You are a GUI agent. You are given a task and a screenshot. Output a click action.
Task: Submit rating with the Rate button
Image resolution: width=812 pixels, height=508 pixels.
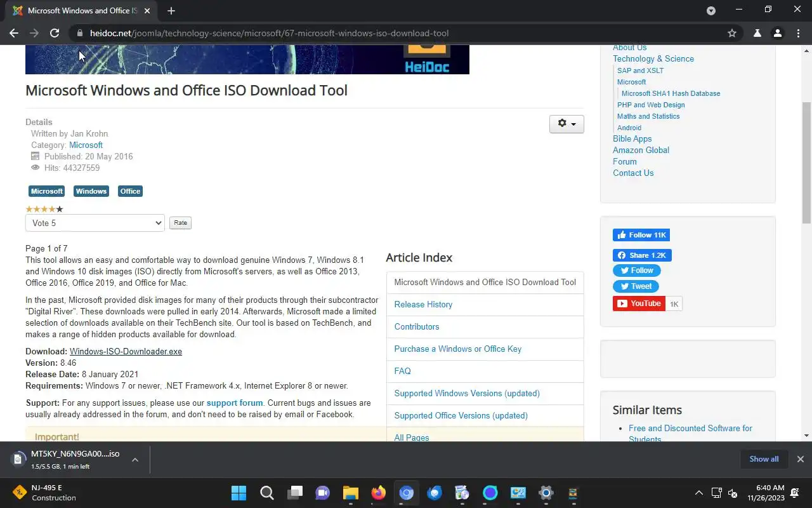coord(181,223)
